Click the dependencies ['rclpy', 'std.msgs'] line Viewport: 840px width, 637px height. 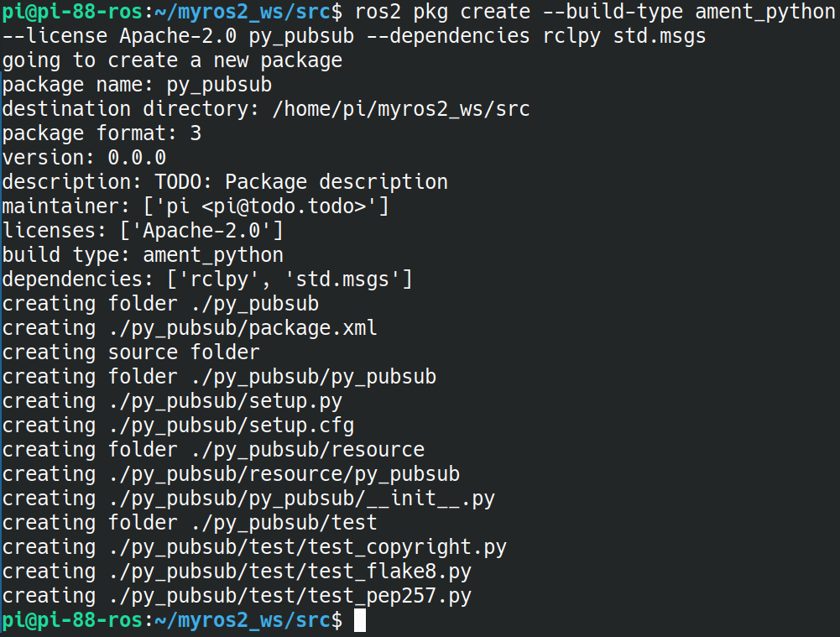207,279
